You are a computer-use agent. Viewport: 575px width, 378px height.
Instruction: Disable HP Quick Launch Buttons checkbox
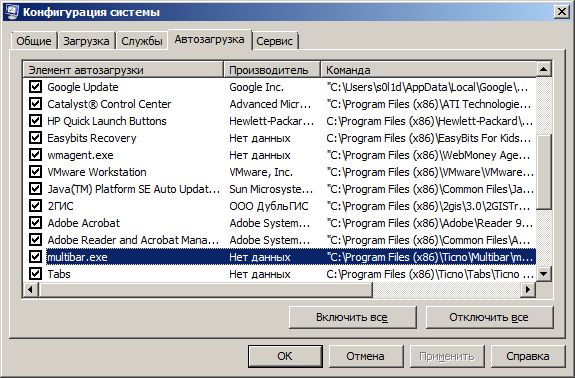click(35, 121)
